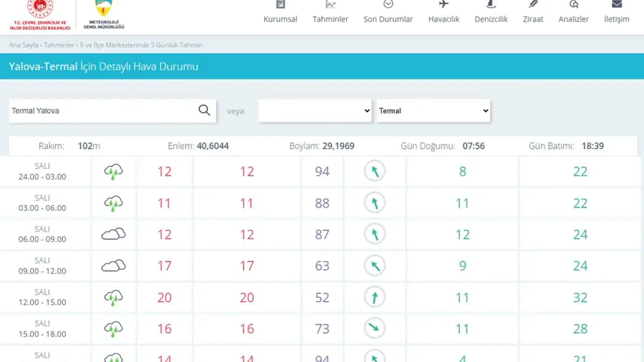Viewport: 644px width, 362px height.
Task: Click rain icon for 24.00 - 03.00 row
Action: [114, 172]
